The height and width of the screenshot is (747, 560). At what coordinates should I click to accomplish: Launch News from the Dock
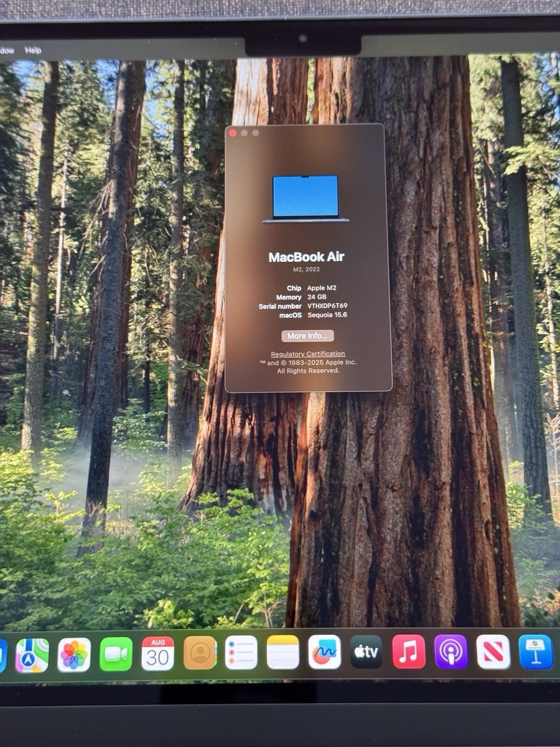[x=493, y=652]
